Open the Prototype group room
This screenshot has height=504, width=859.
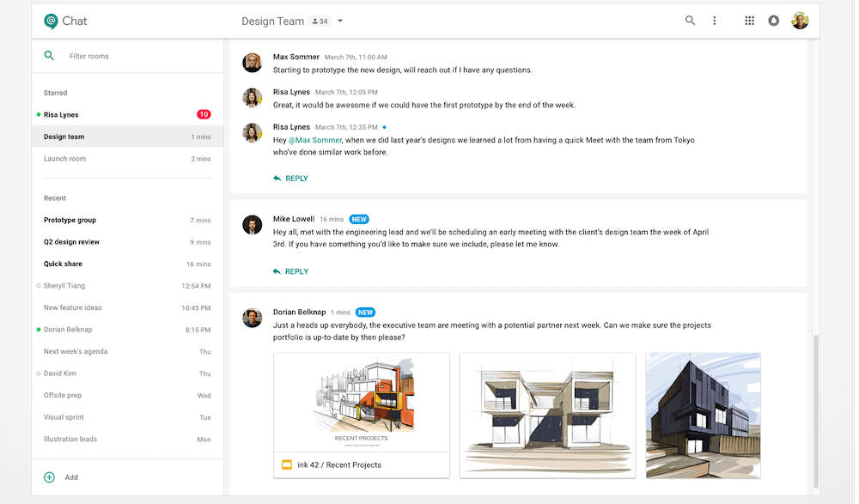pos(70,220)
